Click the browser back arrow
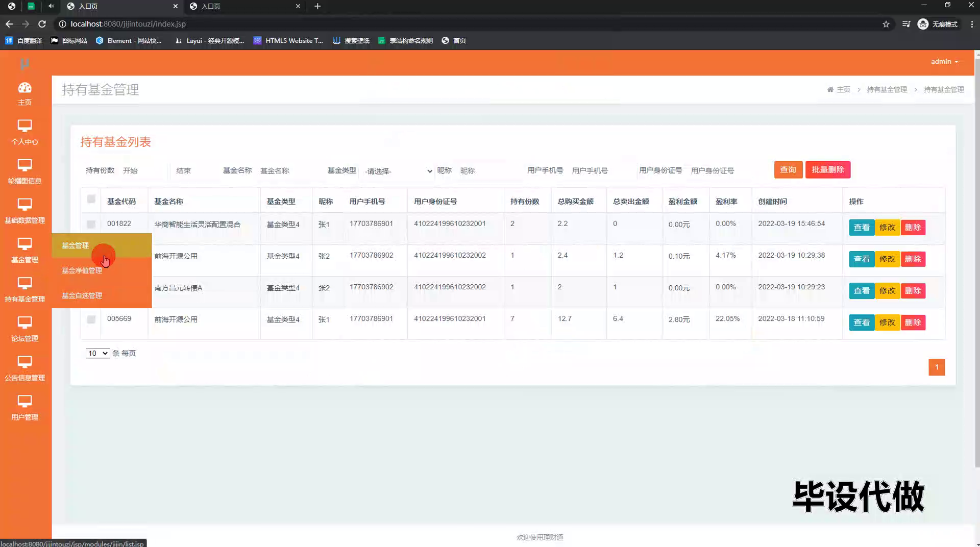The image size is (980, 547). (x=9, y=24)
